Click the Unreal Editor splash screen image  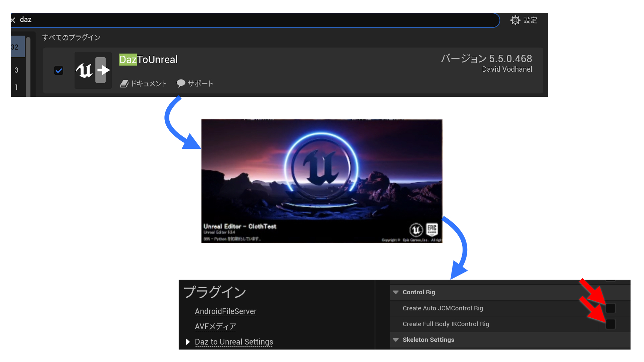click(322, 181)
